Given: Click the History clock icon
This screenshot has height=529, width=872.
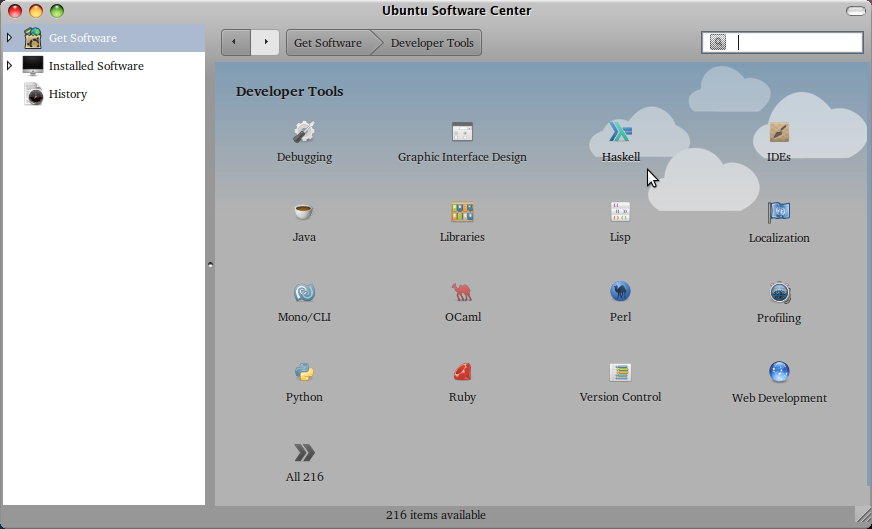Looking at the screenshot, I should point(33,93).
